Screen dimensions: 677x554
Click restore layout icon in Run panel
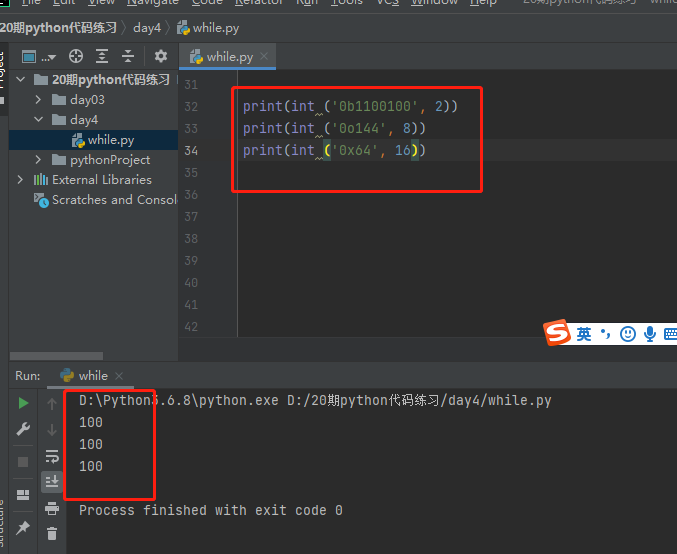click(23, 495)
